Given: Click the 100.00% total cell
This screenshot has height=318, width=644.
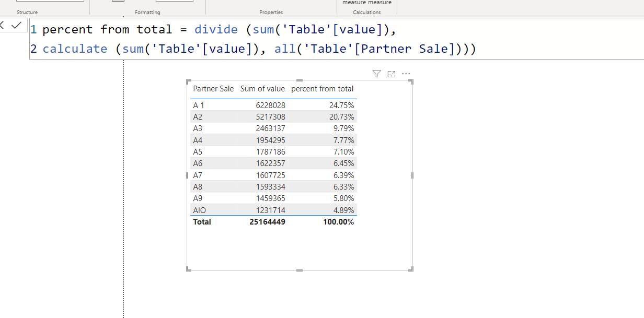Looking at the screenshot, I should coord(339,222).
